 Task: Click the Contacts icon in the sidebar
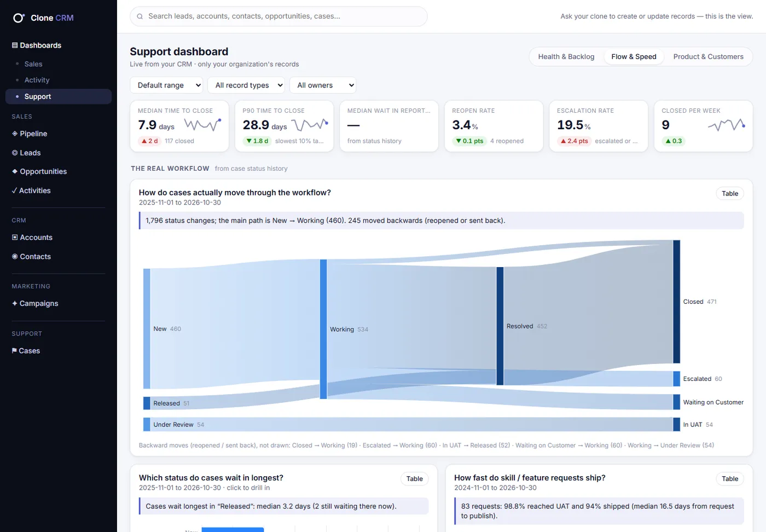[x=15, y=257]
